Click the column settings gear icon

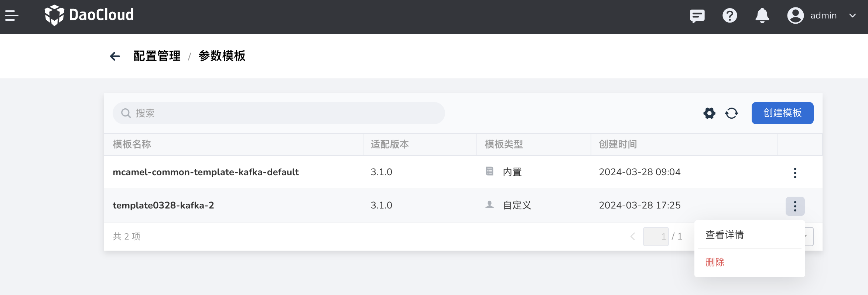[709, 113]
